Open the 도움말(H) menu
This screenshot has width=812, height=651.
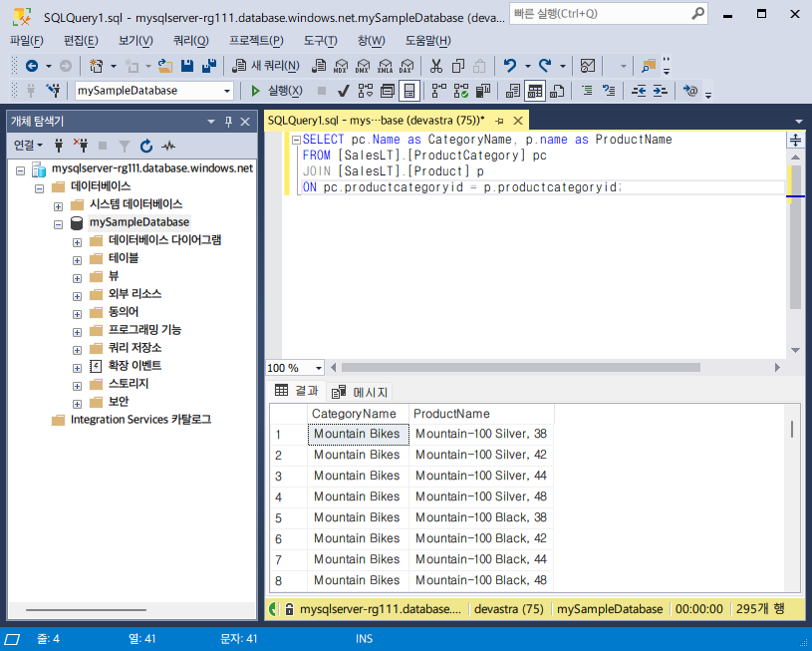pyautogui.click(x=427, y=41)
